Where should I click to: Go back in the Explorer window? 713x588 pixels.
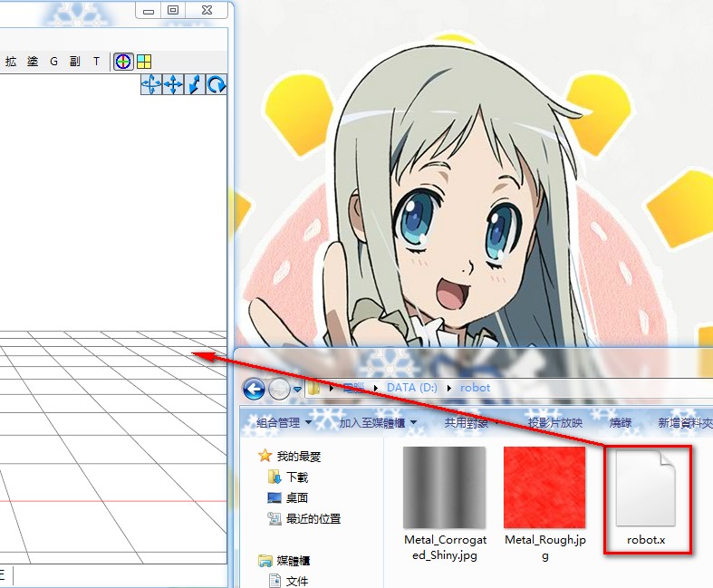[254, 390]
